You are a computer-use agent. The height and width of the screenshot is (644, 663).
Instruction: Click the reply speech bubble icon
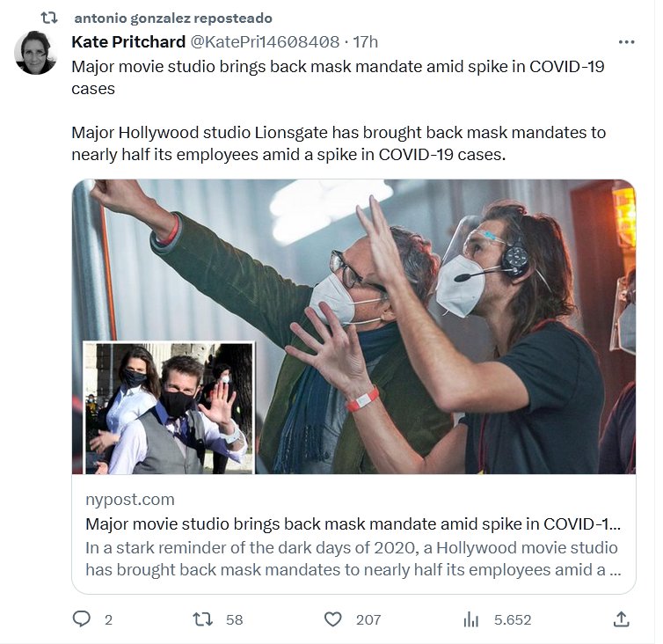pos(82,619)
